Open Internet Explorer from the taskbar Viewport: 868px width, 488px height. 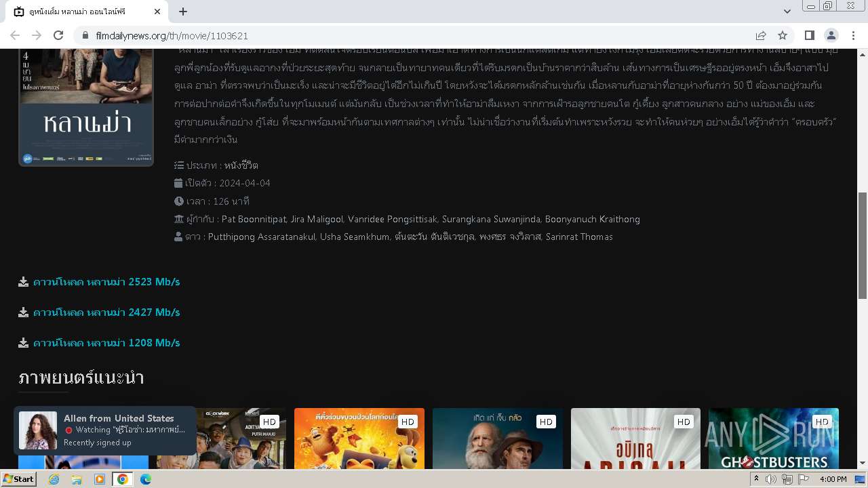pos(54,479)
